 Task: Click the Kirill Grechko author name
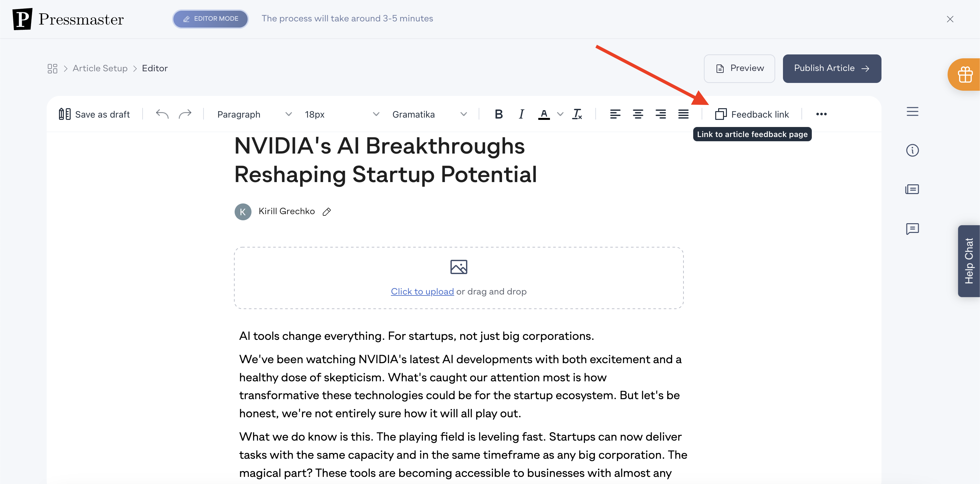tap(286, 212)
